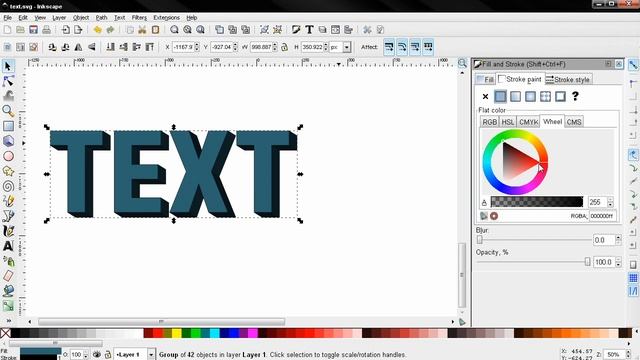Step the X position spinner
The image size is (640, 360).
click(x=197, y=47)
